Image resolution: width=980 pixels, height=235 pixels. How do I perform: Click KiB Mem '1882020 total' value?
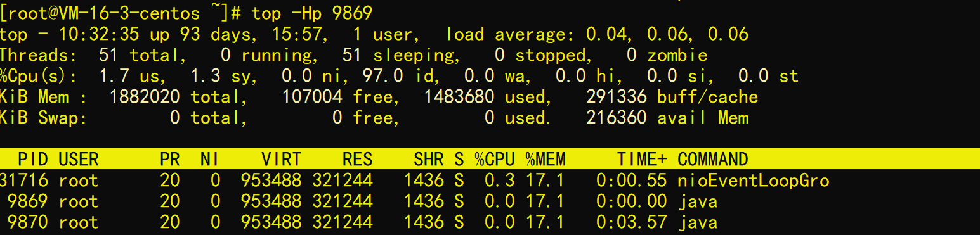pos(175,97)
